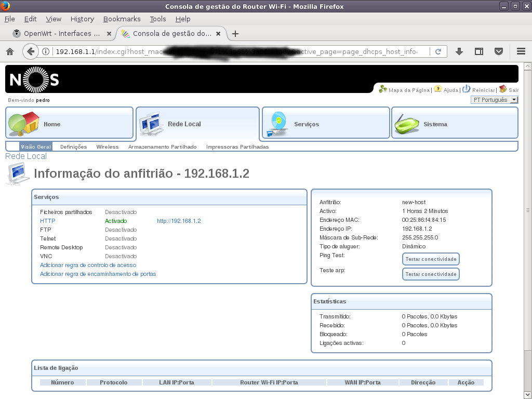Click Ping Test Testar conectividade button
This screenshot has width=532, height=399.
click(431, 259)
